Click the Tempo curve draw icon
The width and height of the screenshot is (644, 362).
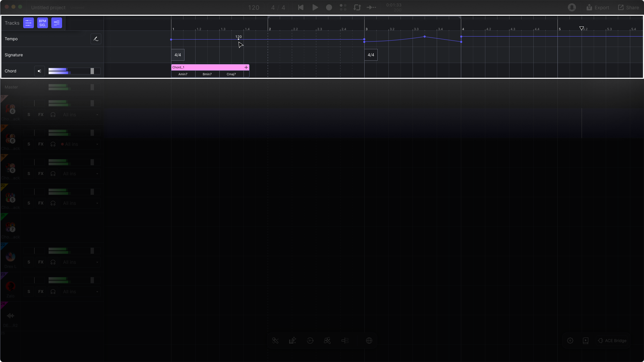[96, 39]
